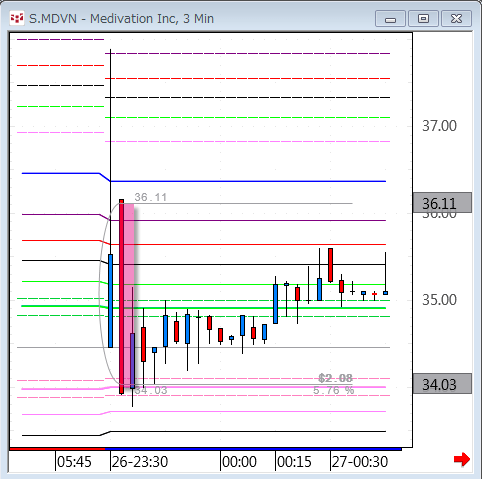482x479 pixels.
Task: Click the 27-00:30 time axis label
Action: [360, 462]
